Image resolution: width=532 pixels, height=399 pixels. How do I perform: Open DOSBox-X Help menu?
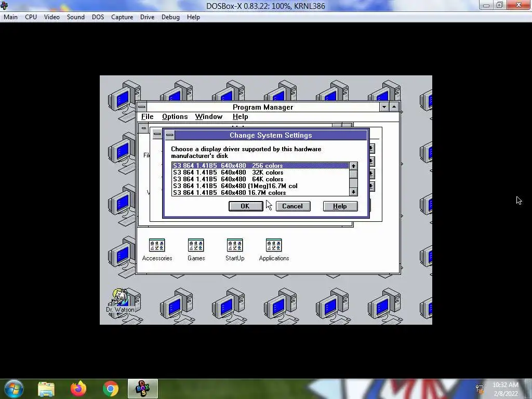pyautogui.click(x=193, y=17)
